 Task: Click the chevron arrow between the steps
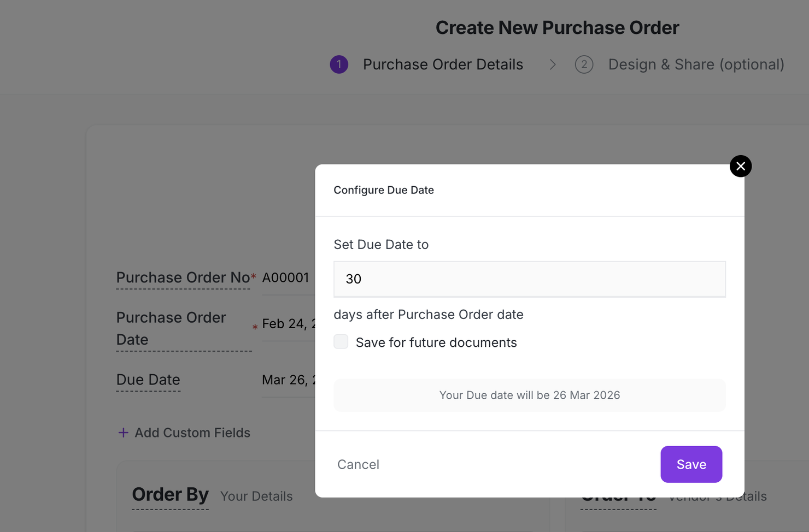(553, 64)
